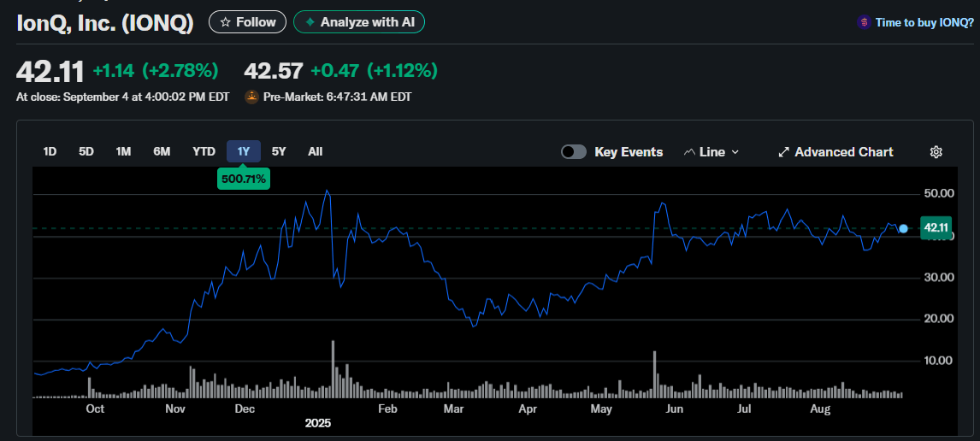
Task: Show the All time range
Action: click(315, 152)
